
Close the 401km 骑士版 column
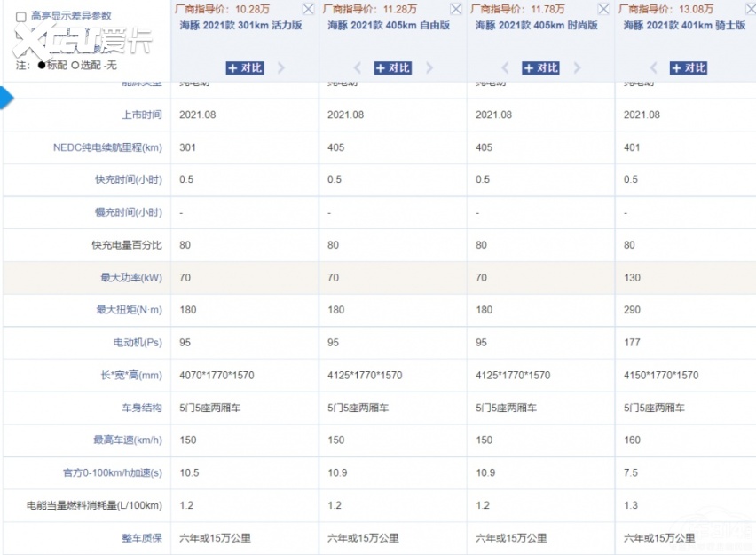pyautogui.click(x=750, y=9)
